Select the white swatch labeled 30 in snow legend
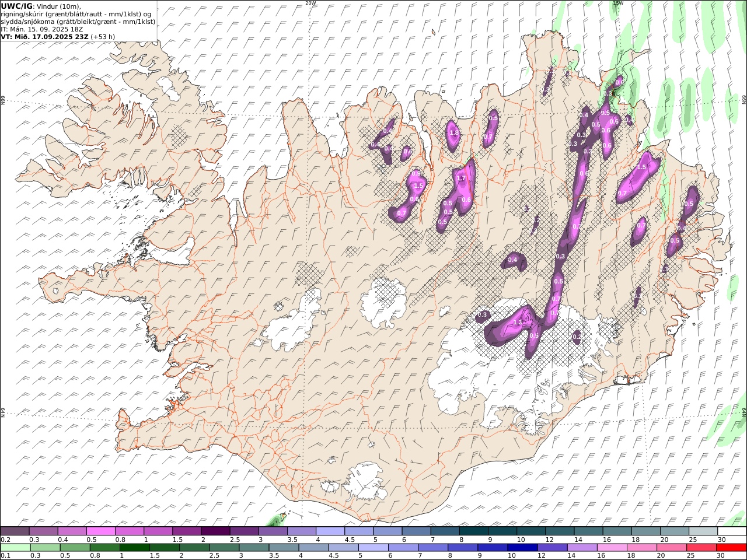747x560 pixels. (x=732, y=531)
